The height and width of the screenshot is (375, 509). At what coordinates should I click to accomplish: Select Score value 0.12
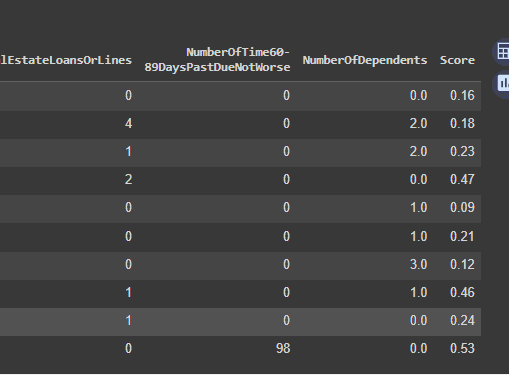(x=462, y=265)
